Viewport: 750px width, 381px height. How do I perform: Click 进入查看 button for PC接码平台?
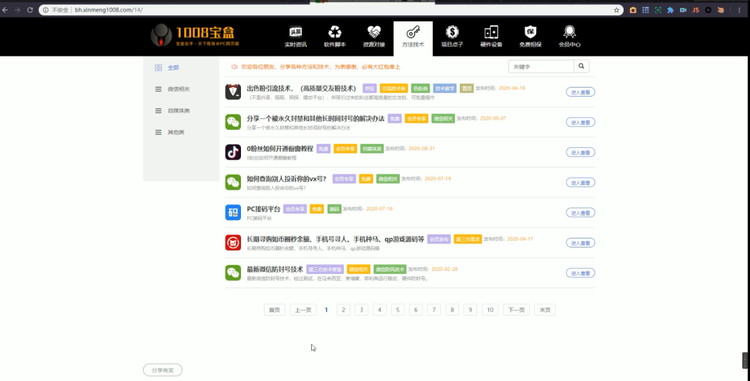(x=580, y=212)
